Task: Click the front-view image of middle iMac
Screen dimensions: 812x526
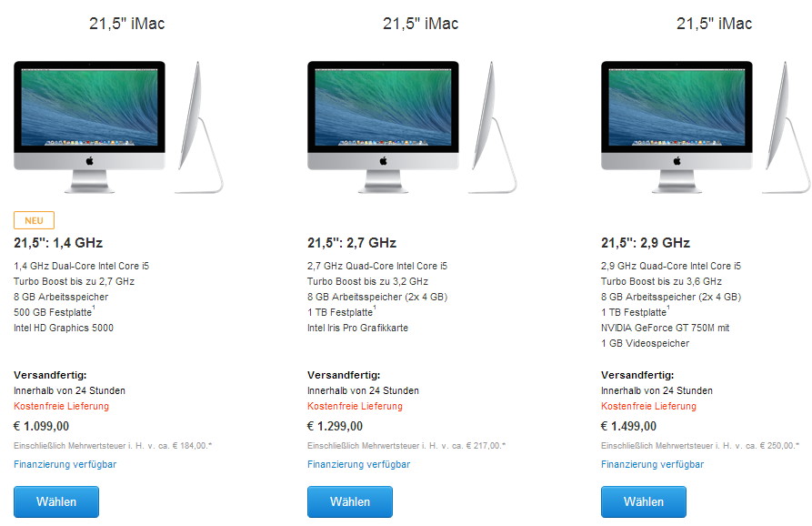Action: click(x=383, y=127)
